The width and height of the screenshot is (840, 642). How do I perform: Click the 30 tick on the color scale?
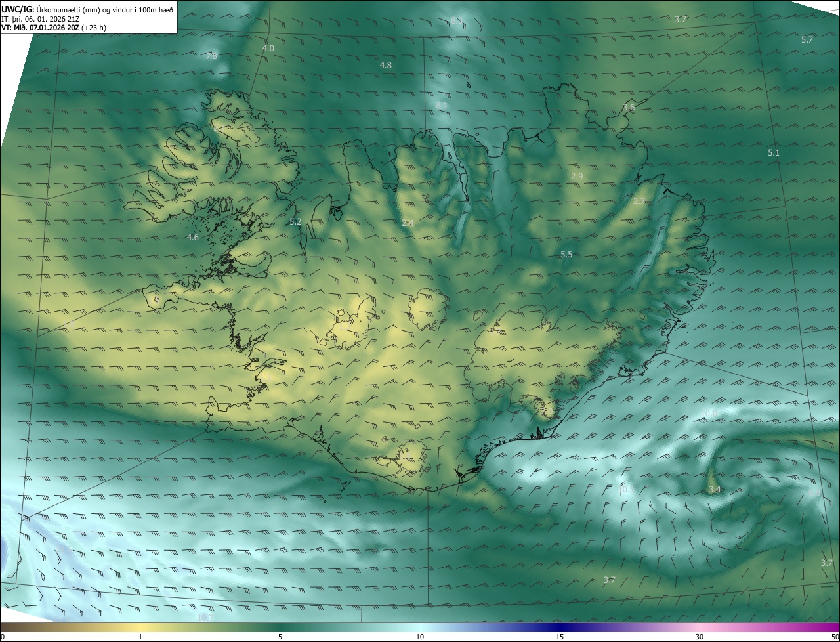pos(700,637)
